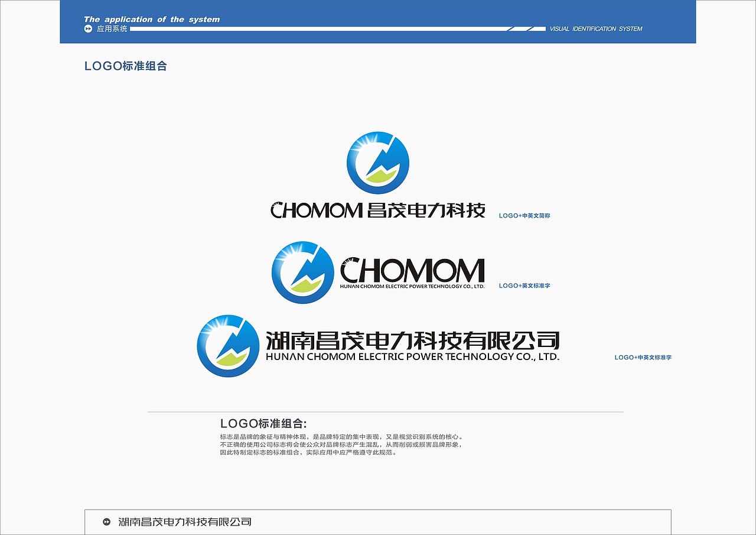Click the 'LOGO标准组合:' description heading
The image size is (756, 535).
(x=263, y=423)
